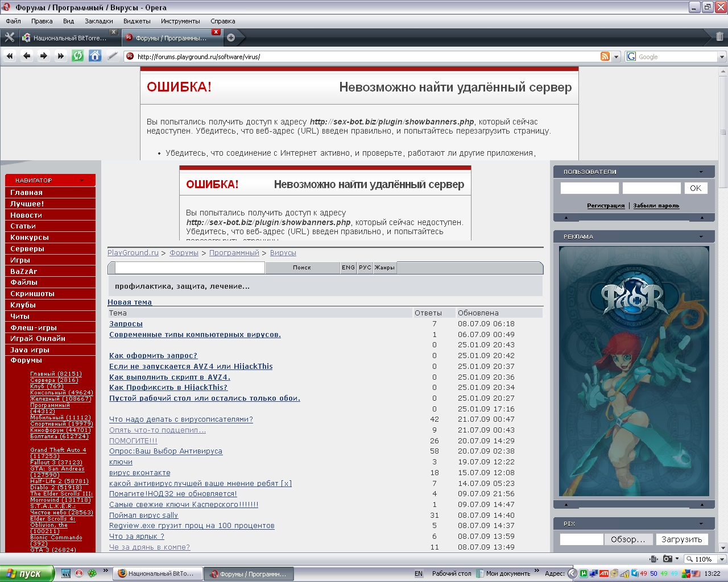The image size is (728, 582).
Task: Open the Запросы forum topic
Action: tap(126, 324)
